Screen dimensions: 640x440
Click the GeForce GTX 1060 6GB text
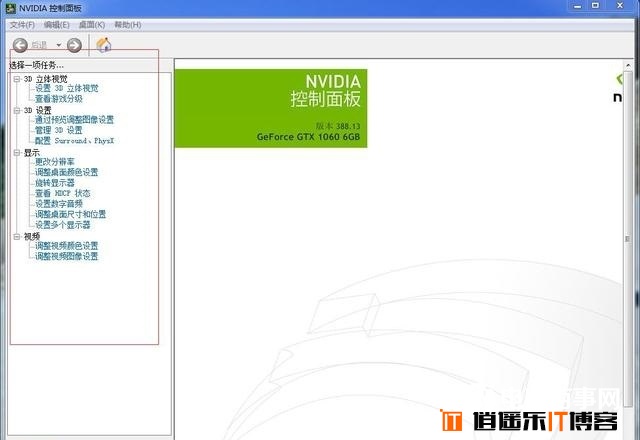tap(308, 137)
